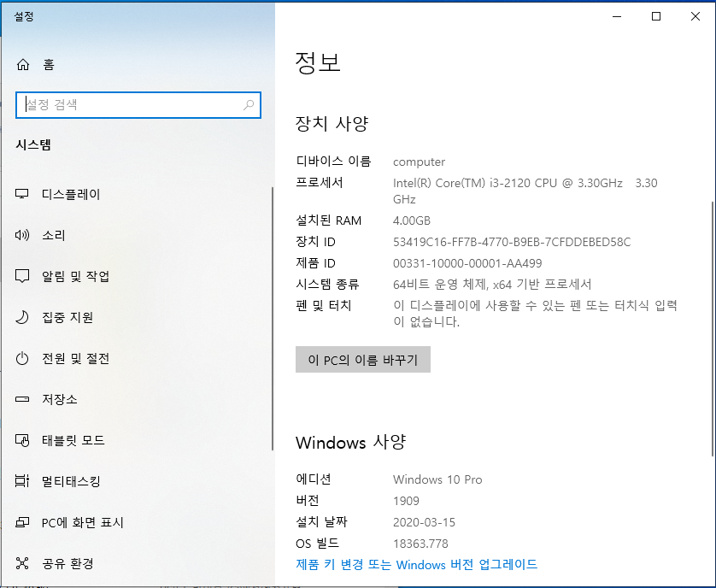716x588 pixels.
Task: Click the processor value Intel(R) Core(TM) i3-2120
Action: [x=525, y=191]
